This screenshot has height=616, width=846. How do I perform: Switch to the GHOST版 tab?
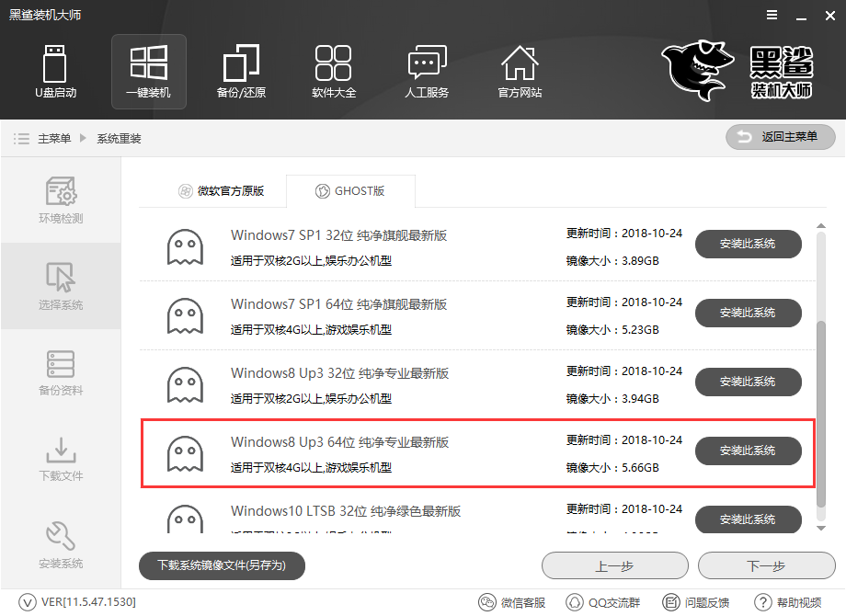(x=351, y=190)
